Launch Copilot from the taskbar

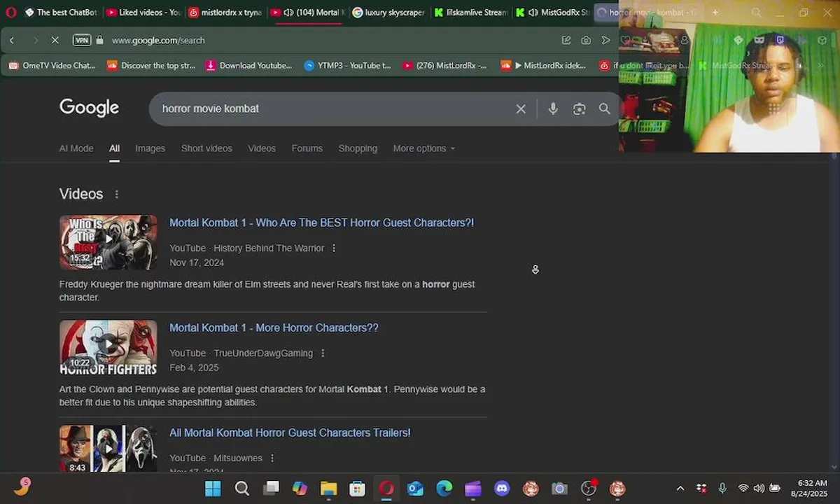[300, 489]
